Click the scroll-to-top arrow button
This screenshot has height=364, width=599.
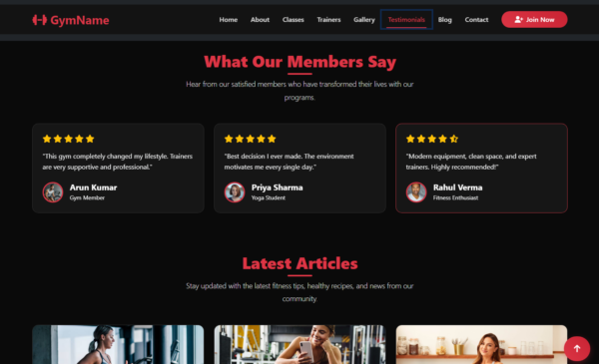pos(577,348)
